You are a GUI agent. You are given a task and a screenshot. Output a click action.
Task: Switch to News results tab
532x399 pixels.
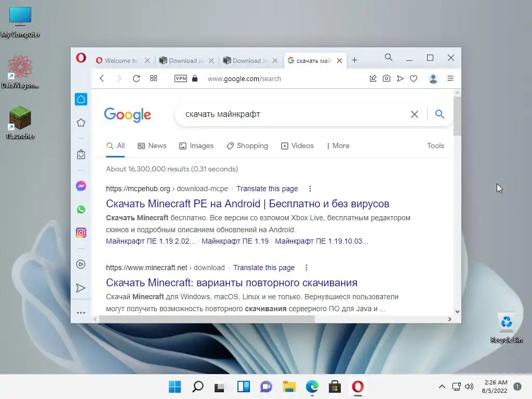pyautogui.click(x=152, y=146)
